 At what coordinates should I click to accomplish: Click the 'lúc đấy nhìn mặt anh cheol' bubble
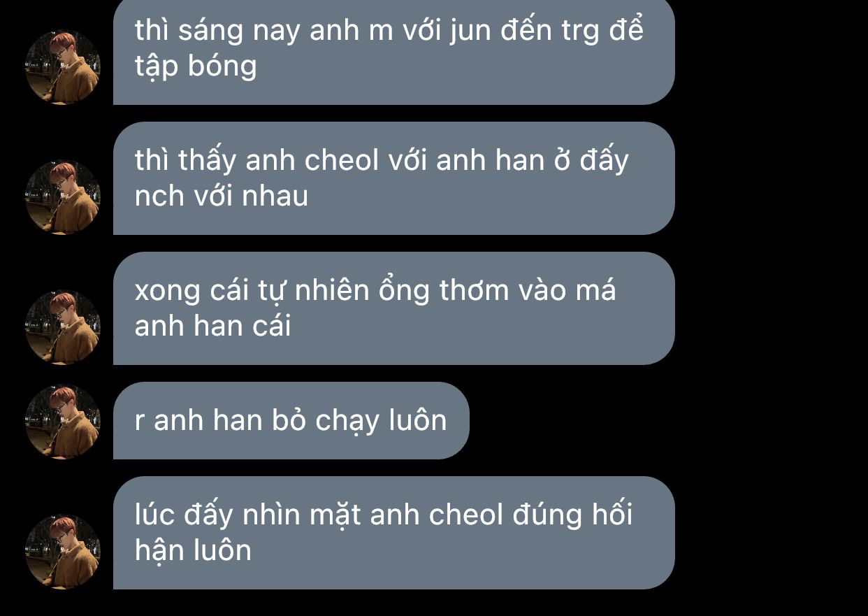click(394, 533)
